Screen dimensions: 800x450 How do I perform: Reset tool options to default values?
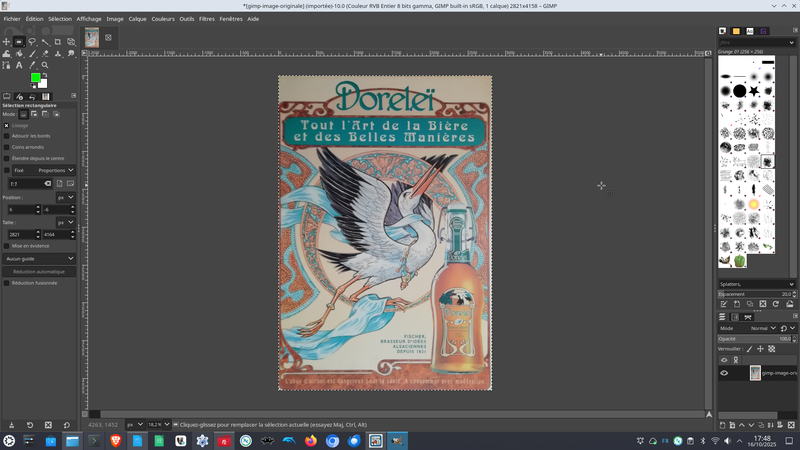(67, 425)
